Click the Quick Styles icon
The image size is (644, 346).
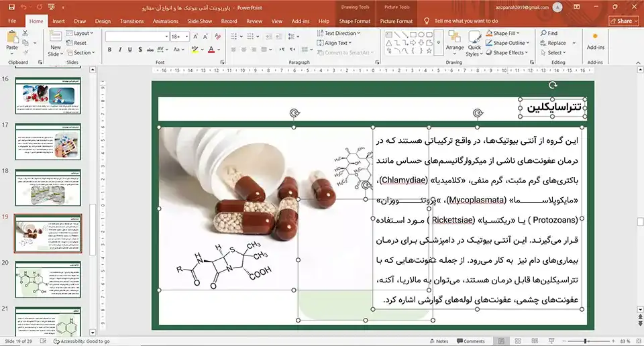click(x=474, y=38)
